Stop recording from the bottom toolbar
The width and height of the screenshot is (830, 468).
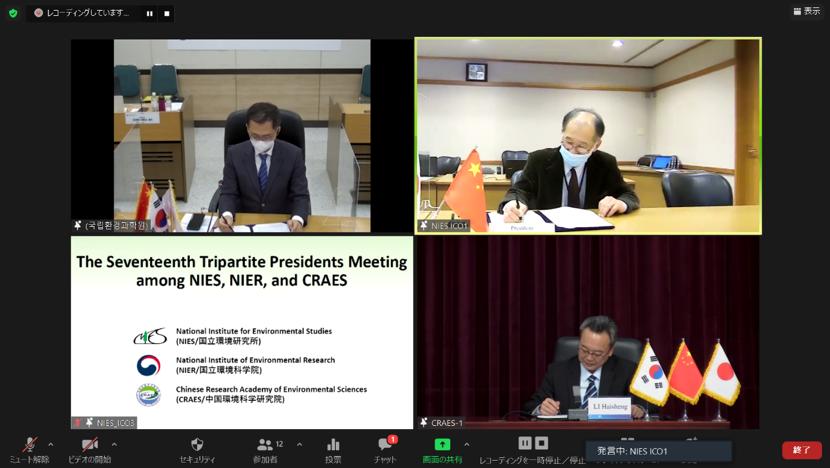pyautogui.click(x=541, y=443)
